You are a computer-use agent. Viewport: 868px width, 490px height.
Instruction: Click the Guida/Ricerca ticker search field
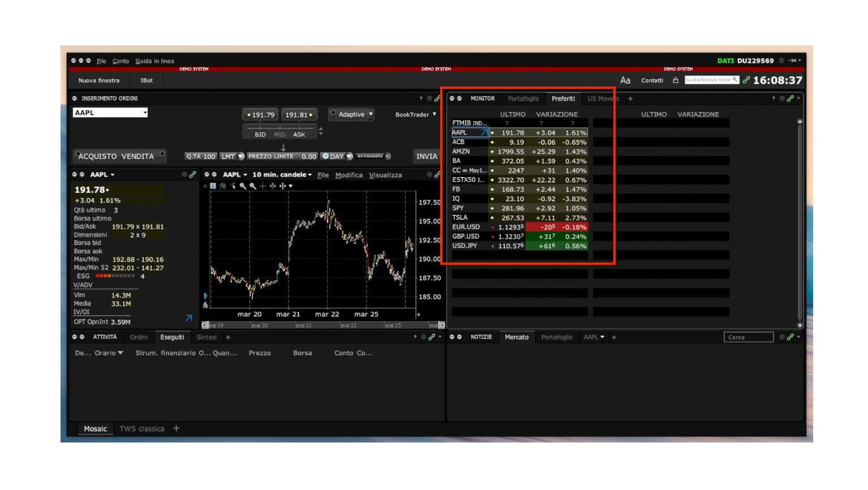[712, 80]
